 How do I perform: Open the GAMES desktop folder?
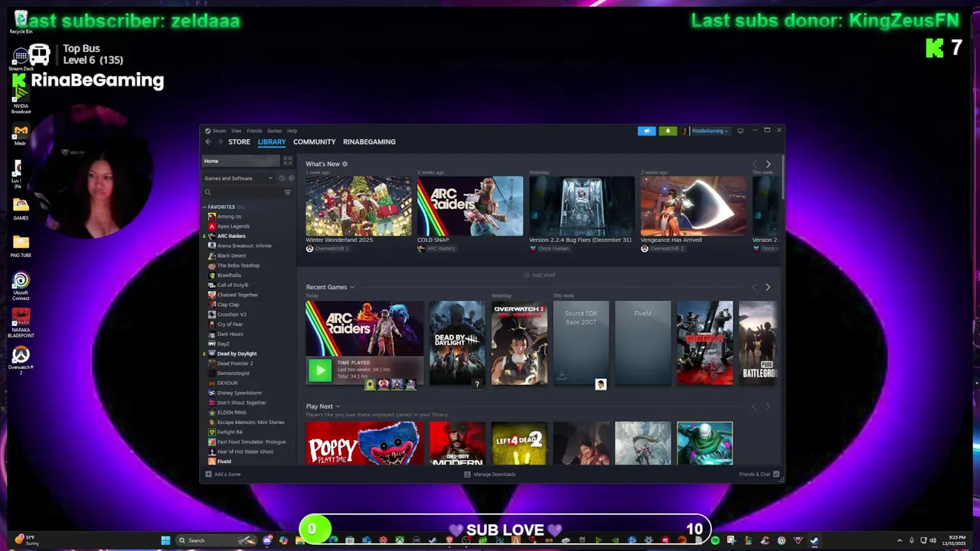click(21, 209)
